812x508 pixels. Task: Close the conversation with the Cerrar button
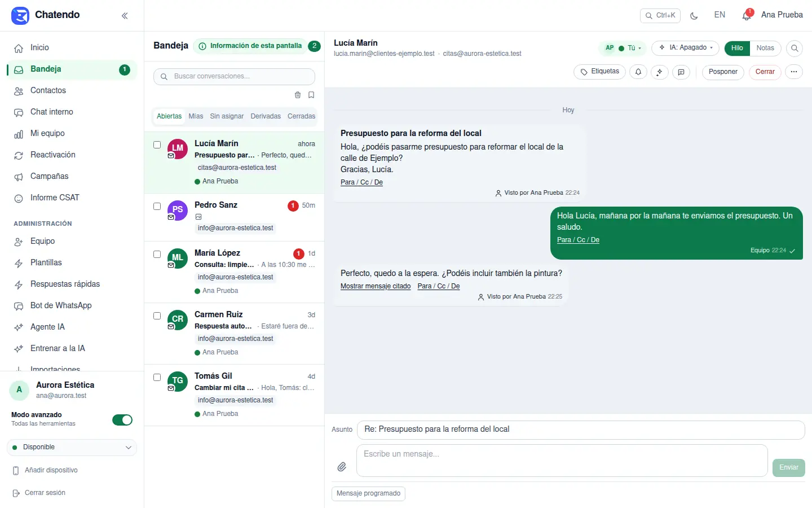coord(765,72)
